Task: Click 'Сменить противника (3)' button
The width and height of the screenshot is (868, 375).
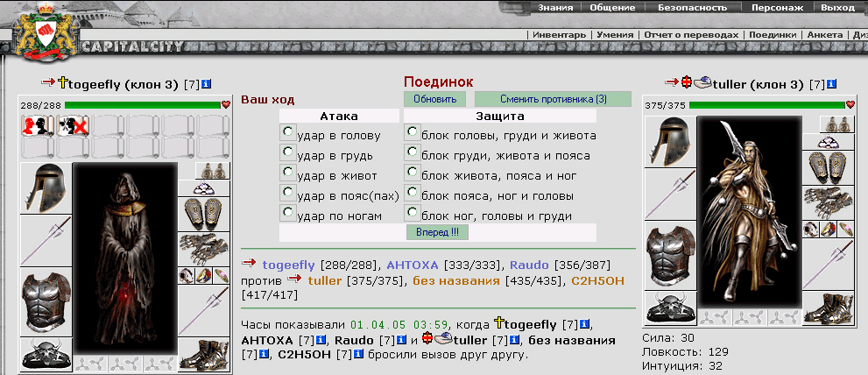Action: click(x=553, y=99)
